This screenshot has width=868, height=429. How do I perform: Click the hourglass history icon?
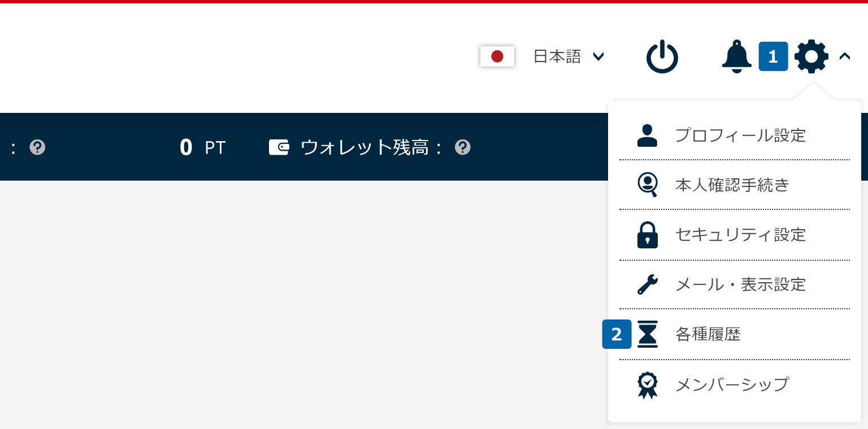[648, 334]
